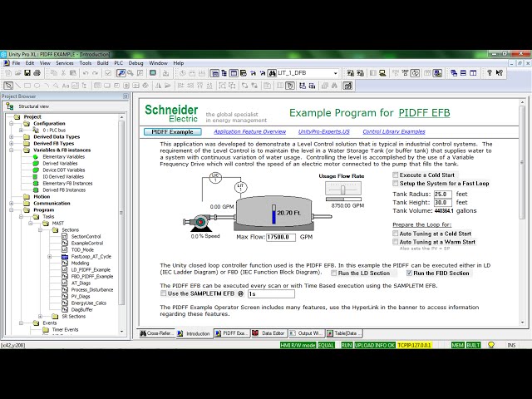Open Control Library Examples link
The image size is (532, 399).
[x=393, y=131]
